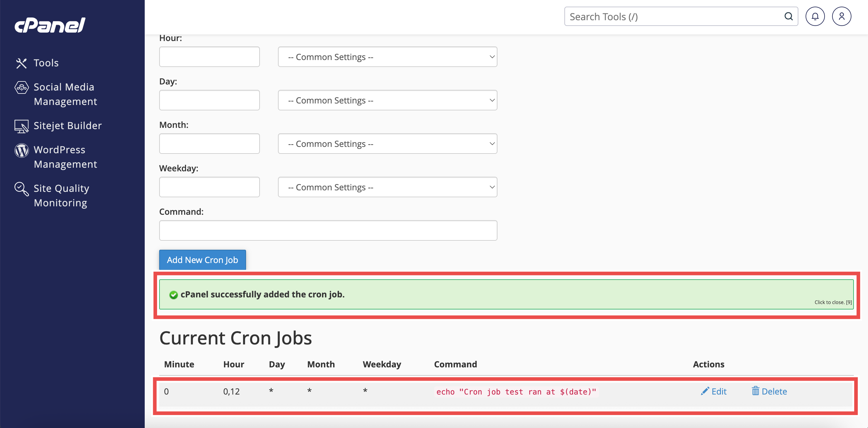
Task: Click the WordPress logo icon
Action: coord(22,150)
